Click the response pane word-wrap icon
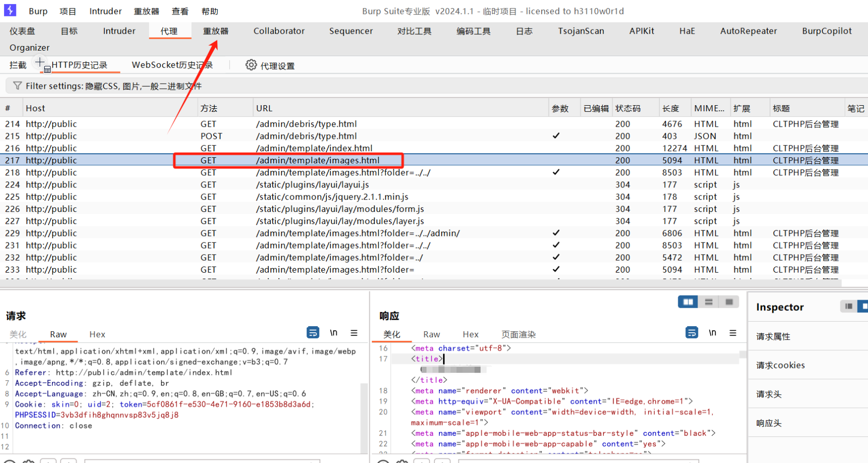 pyautogui.click(x=692, y=333)
